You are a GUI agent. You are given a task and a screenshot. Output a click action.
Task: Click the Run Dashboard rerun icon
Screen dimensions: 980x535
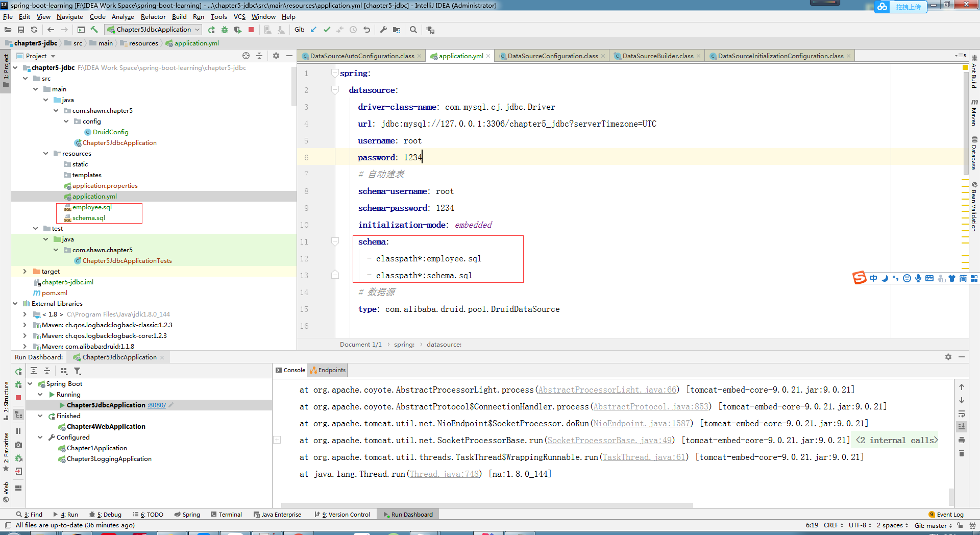pyautogui.click(x=18, y=371)
